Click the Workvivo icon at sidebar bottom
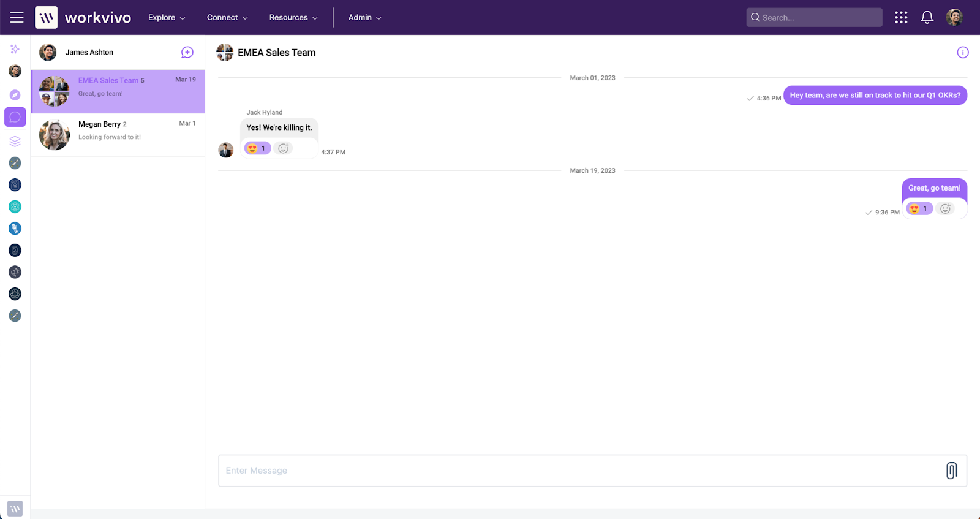The image size is (980, 519). click(15, 509)
